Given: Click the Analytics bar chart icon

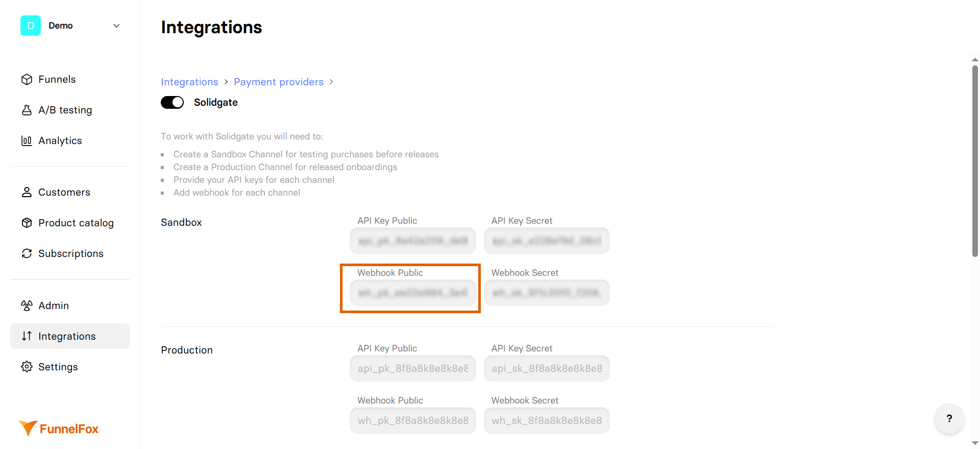Looking at the screenshot, I should tap(27, 140).
